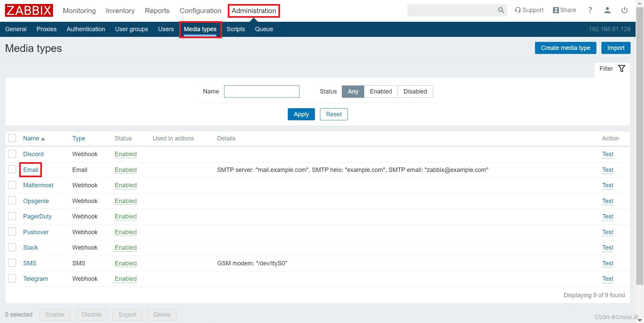Tick the select-all checkbox in header
Screen dimensions: 644x323
tap(12, 138)
